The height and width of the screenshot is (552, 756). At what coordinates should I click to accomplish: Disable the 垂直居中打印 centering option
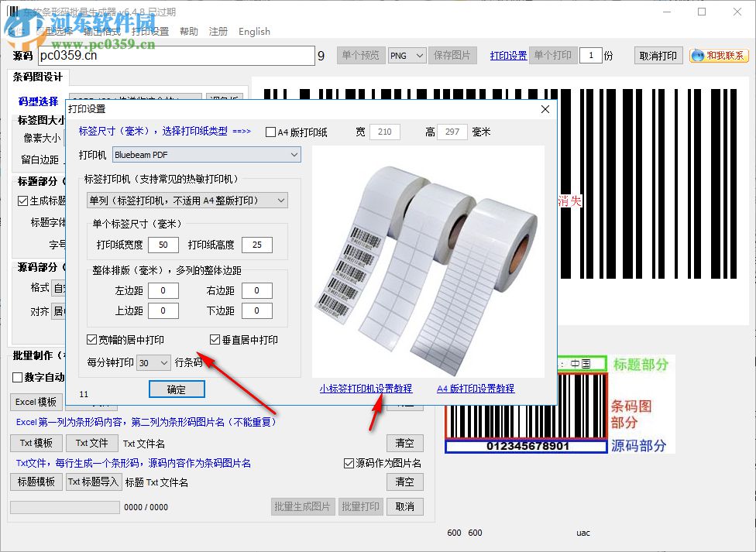(x=215, y=339)
